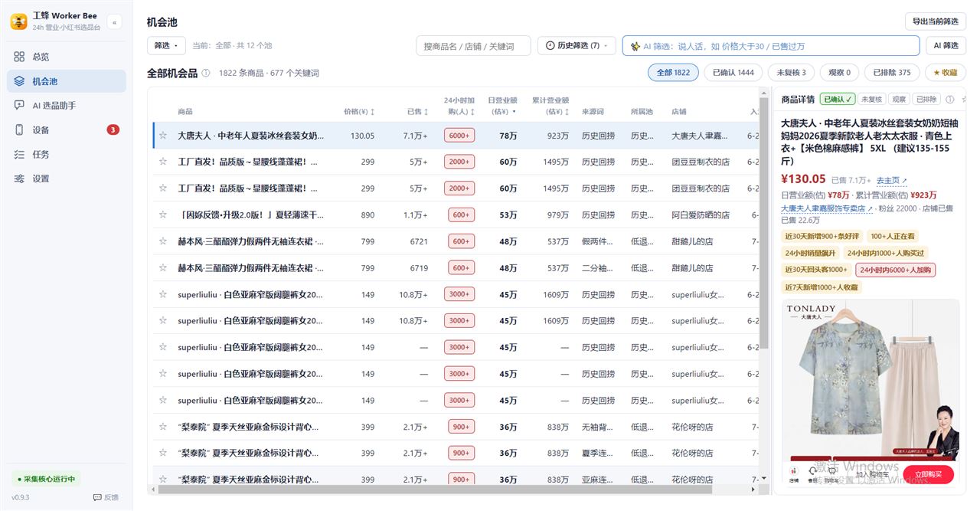Sort by the 日营业额(估¥) column

point(502,106)
